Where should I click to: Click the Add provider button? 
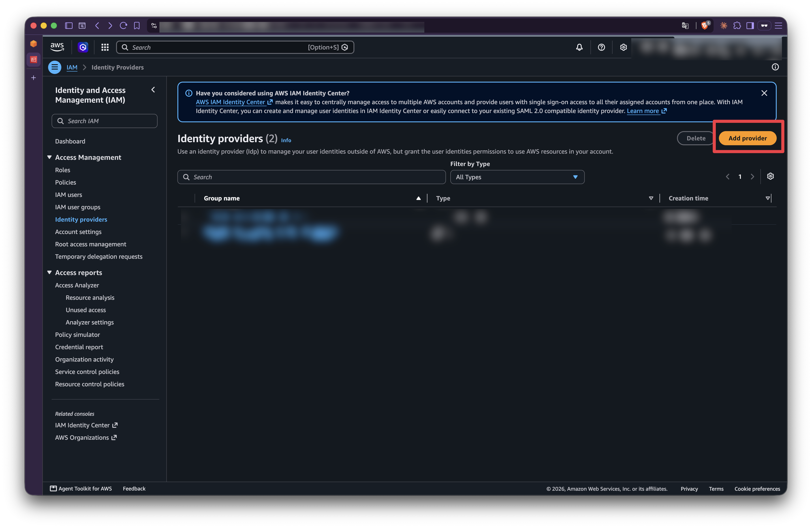[747, 138]
